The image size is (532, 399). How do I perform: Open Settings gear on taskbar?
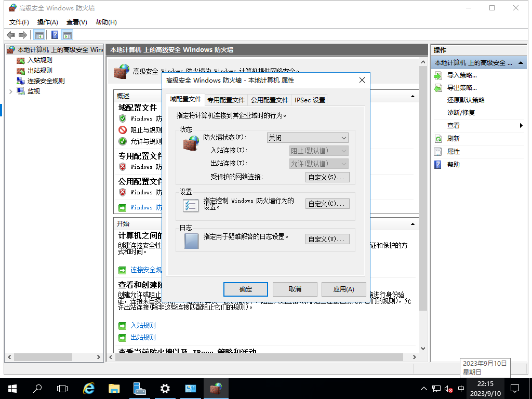165,389
